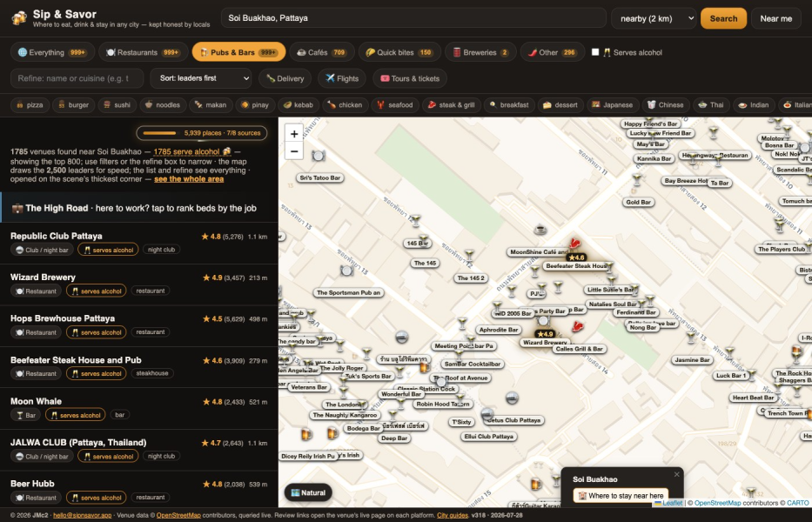812x522 pixels.
Task: Select the Gold Bar map marker
Action: 638,202
